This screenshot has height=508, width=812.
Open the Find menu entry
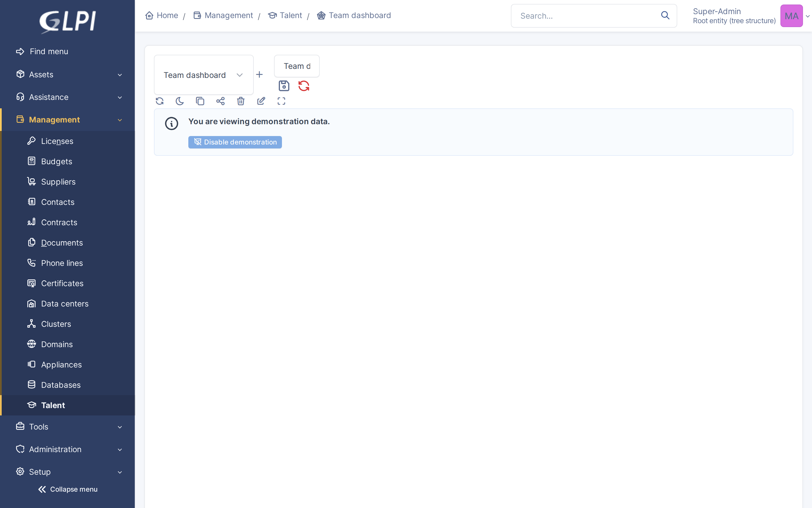[42, 51]
